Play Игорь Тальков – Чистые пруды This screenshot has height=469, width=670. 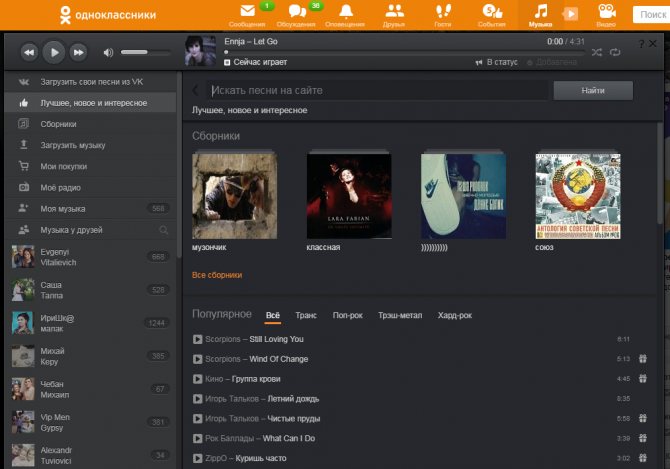[x=197, y=419]
